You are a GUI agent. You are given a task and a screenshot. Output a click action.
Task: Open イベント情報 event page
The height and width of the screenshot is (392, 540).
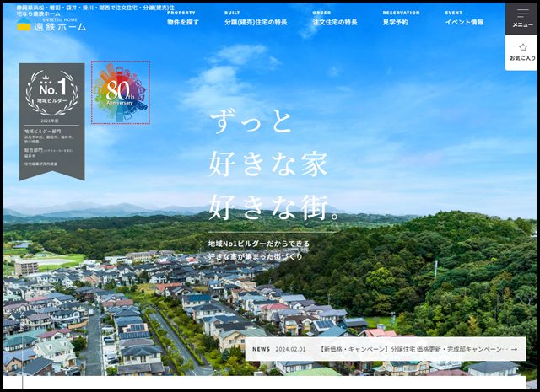(464, 19)
